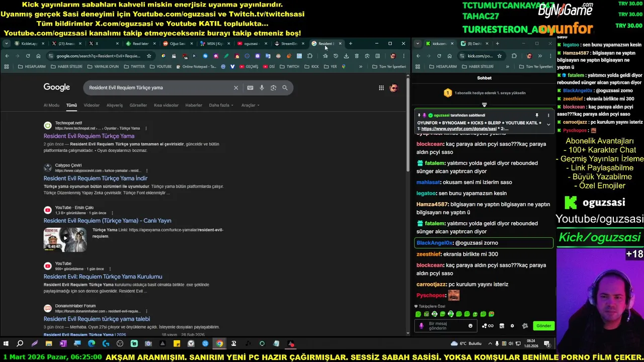The image size is (644, 362).
Task: Open the oyunfor.com donate link
Action: coord(459,129)
